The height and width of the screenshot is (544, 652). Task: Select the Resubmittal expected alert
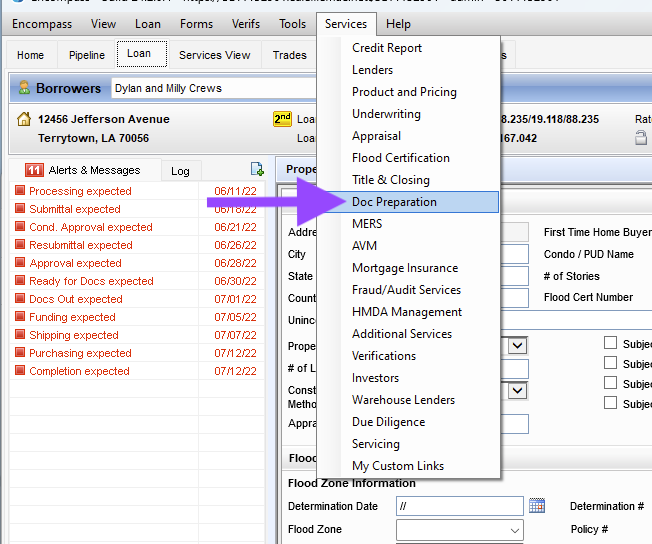(137, 245)
